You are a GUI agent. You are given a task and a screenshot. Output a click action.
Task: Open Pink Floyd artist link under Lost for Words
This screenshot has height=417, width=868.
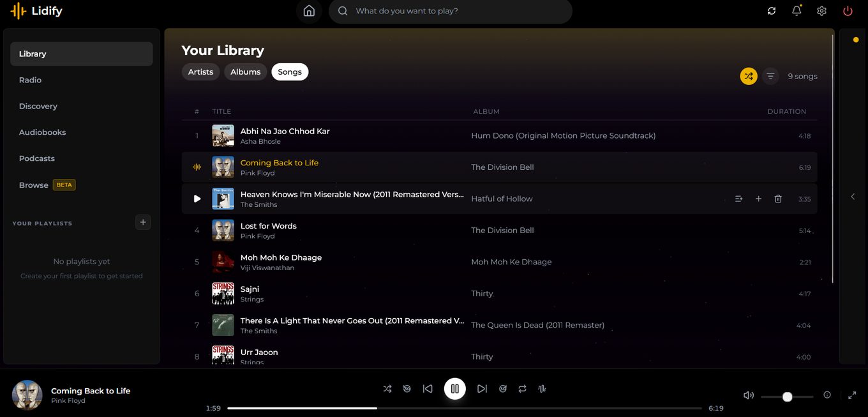tap(257, 236)
